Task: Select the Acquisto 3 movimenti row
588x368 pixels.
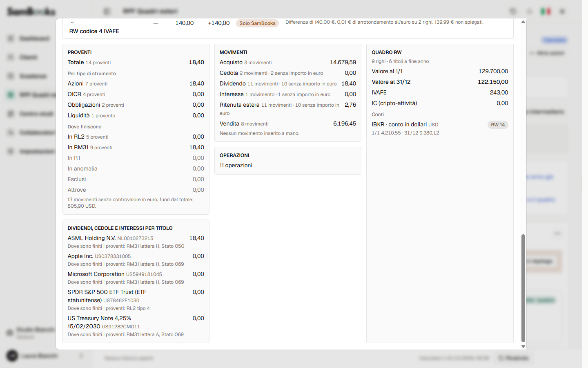Action: pos(288,63)
